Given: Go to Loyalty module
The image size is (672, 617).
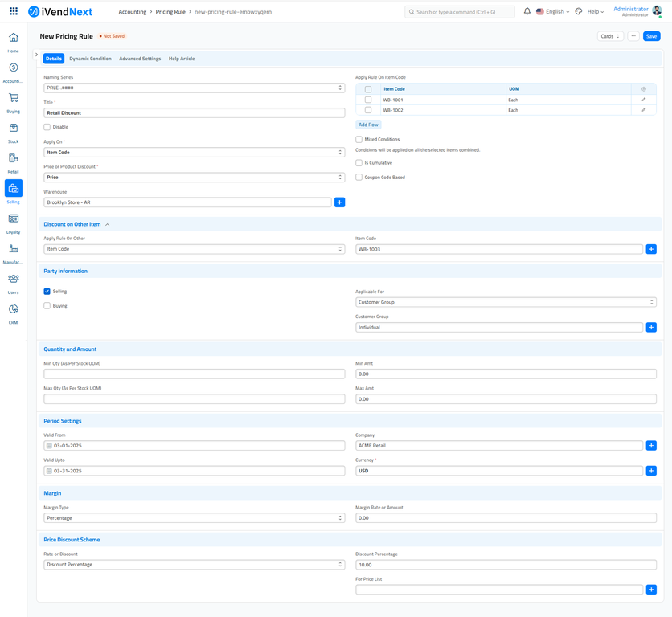Looking at the screenshot, I should tap(14, 219).
